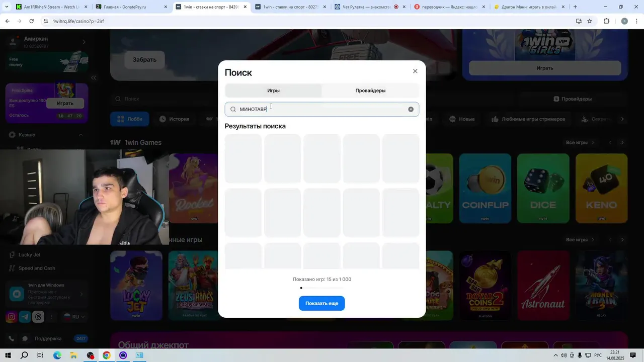Open the browser extensions icon
The image size is (644, 362).
(606, 21)
